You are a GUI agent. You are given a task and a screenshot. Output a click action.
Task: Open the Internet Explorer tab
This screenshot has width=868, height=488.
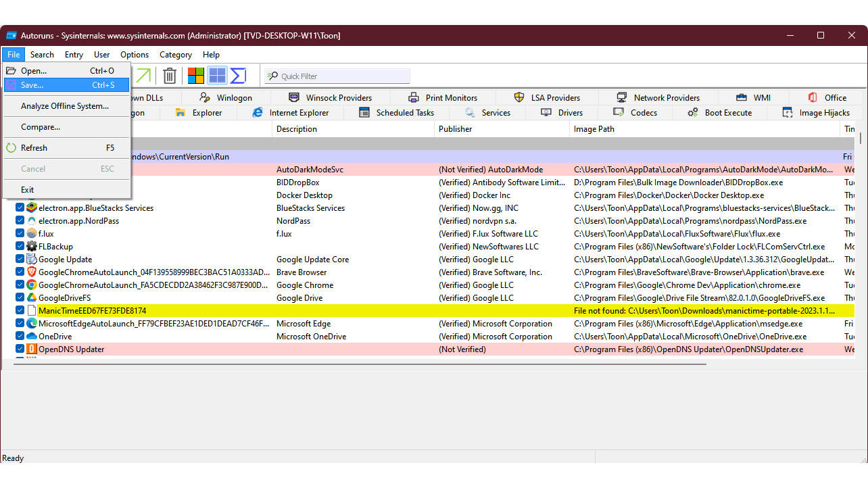point(291,113)
